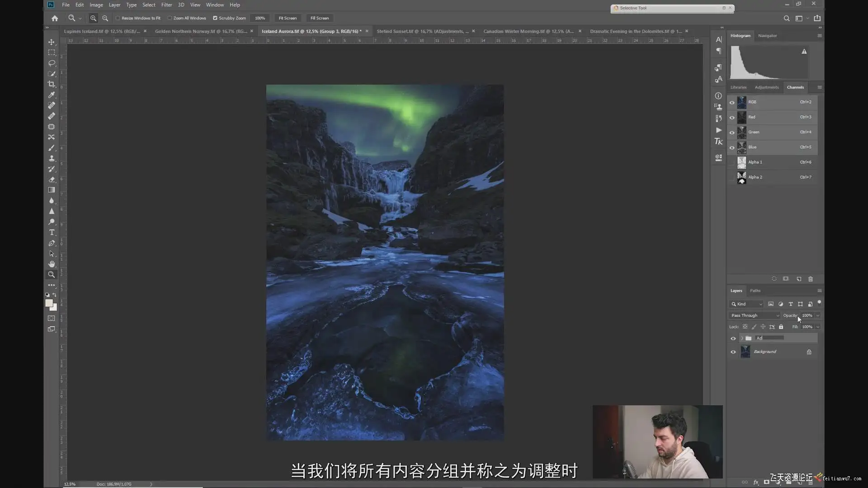The width and height of the screenshot is (868, 488).
Task: Switch to the Paths tab
Action: (x=755, y=291)
